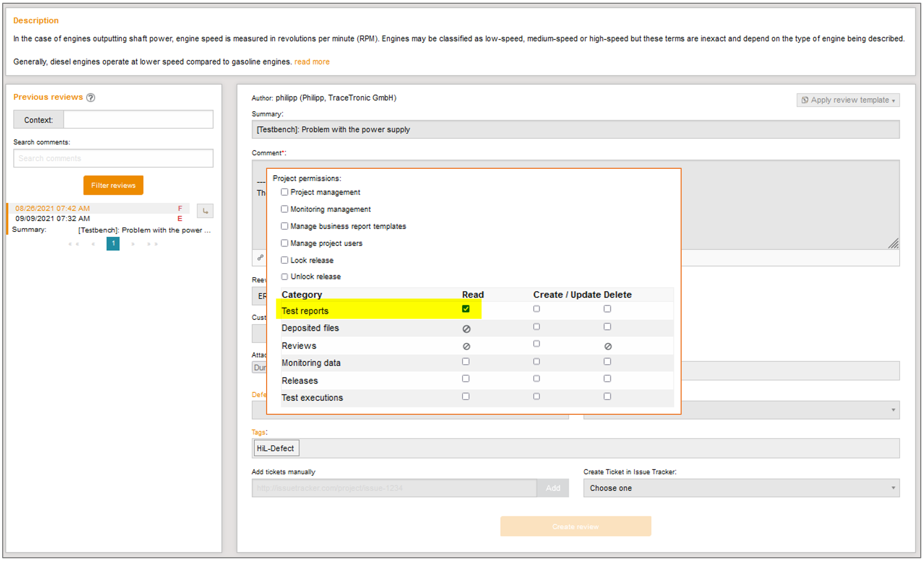Click the Search comments input field
Image resolution: width=924 pixels, height=561 pixels.
[x=113, y=159]
